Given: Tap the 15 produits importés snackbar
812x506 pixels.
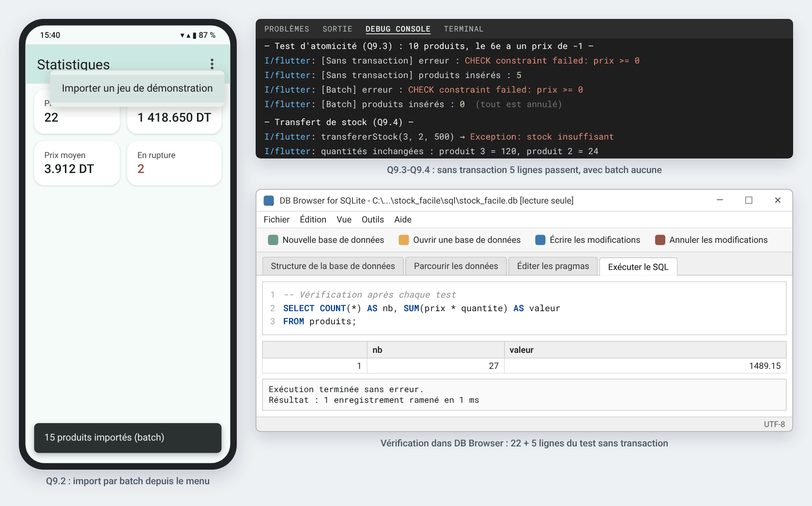Looking at the screenshot, I should 128,438.
